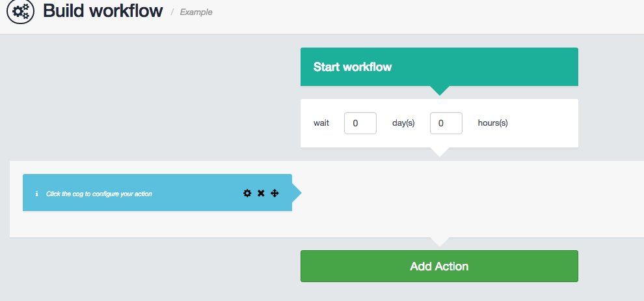The image size is (644, 301).
Task: Select the Start workflow header block
Action: (439, 66)
